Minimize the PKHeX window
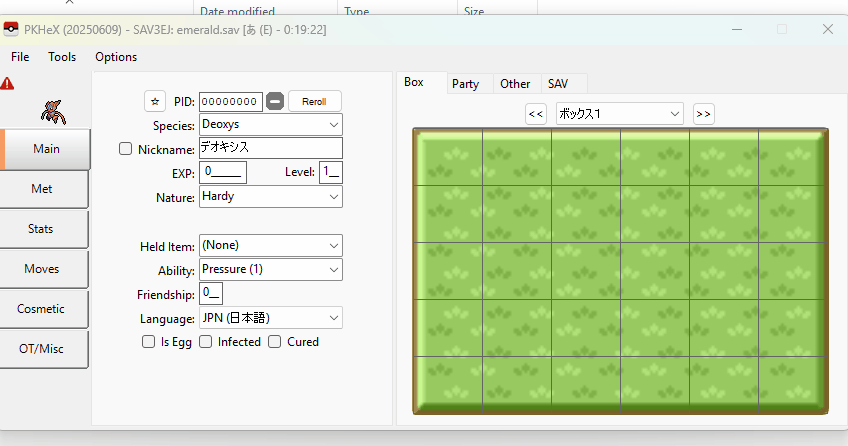The image size is (848, 446). pos(737,29)
